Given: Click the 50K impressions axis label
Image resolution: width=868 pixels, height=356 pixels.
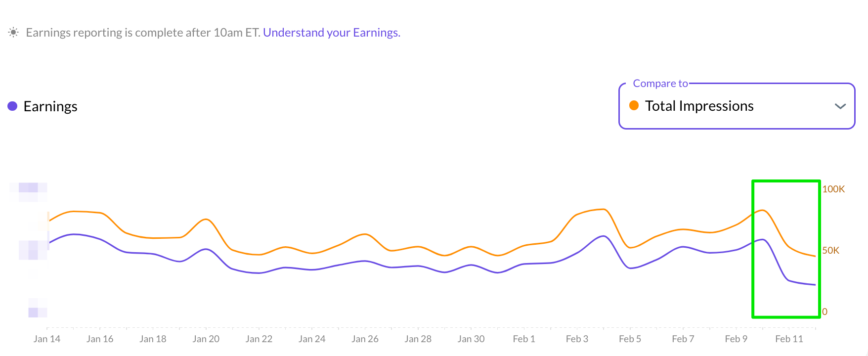Looking at the screenshot, I should click(830, 250).
